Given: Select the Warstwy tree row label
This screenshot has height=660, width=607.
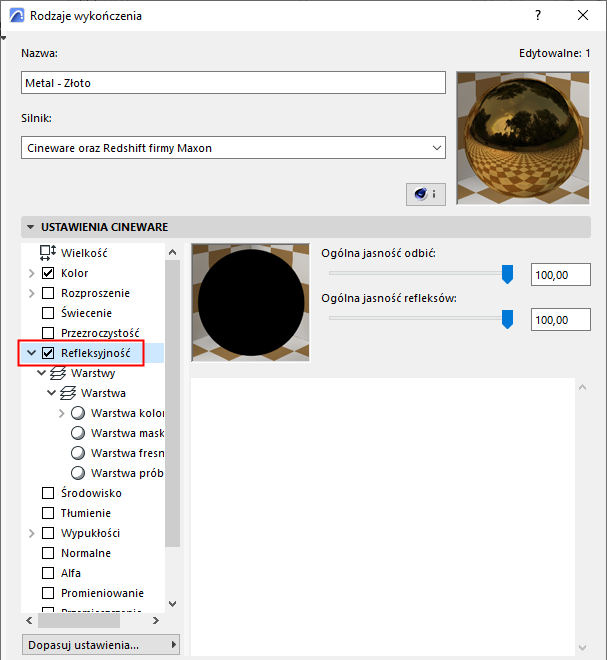Looking at the screenshot, I should [x=93, y=373].
